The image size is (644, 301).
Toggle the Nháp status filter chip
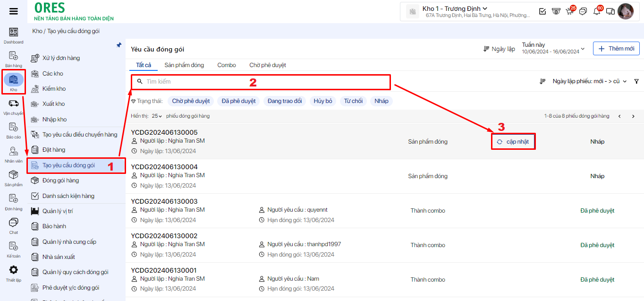point(381,101)
